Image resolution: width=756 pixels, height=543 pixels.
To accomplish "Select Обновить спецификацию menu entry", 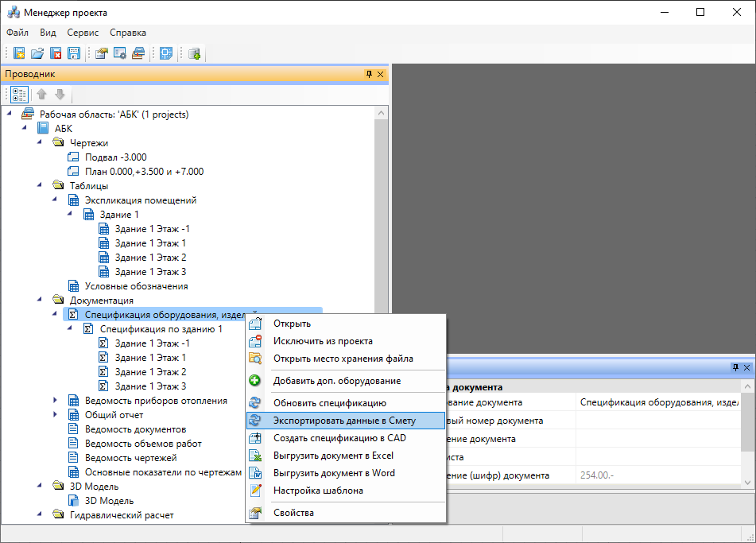I will point(346,402).
